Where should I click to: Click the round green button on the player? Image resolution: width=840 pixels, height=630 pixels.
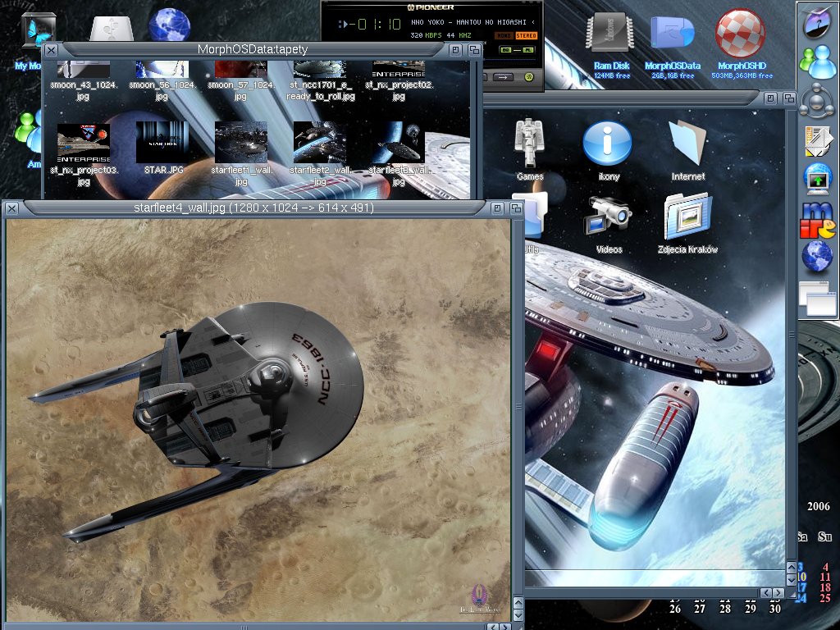(529, 78)
